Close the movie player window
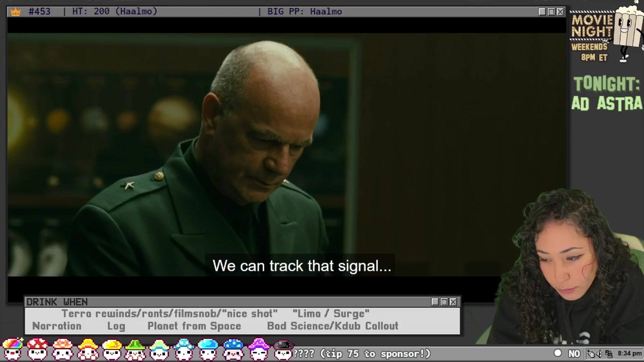644x362 pixels. (560, 12)
